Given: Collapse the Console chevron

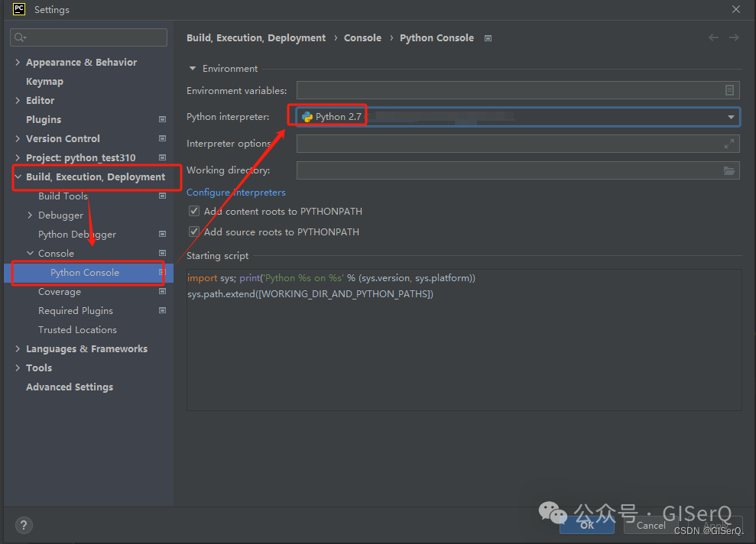Looking at the screenshot, I should coord(30,254).
